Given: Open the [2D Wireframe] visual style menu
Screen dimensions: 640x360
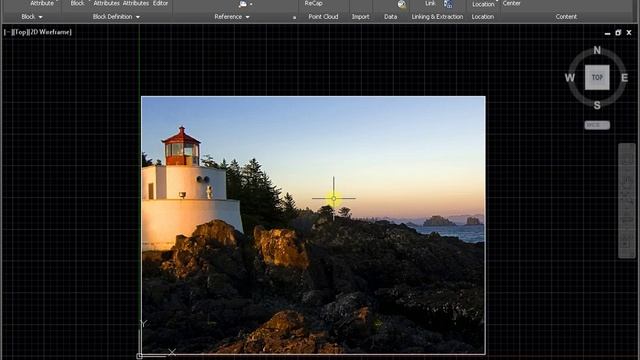Looking at the screenshot, I should coord(49,32).
